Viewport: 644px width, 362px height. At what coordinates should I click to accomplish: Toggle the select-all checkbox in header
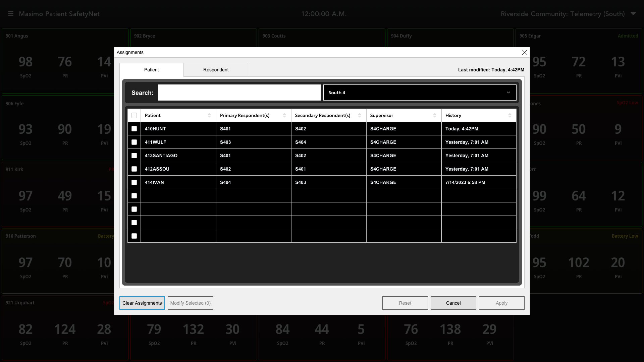tap(134, 115)
